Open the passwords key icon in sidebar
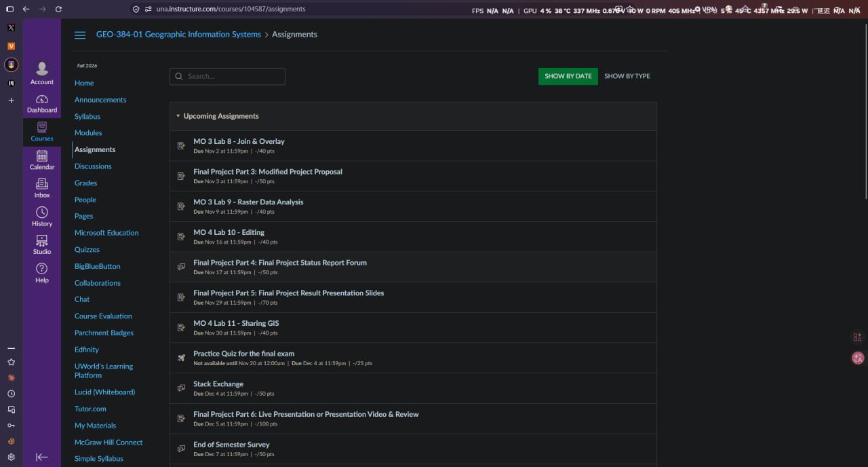Viewport: 868px width, 467px height. click(x=11, y=426)
